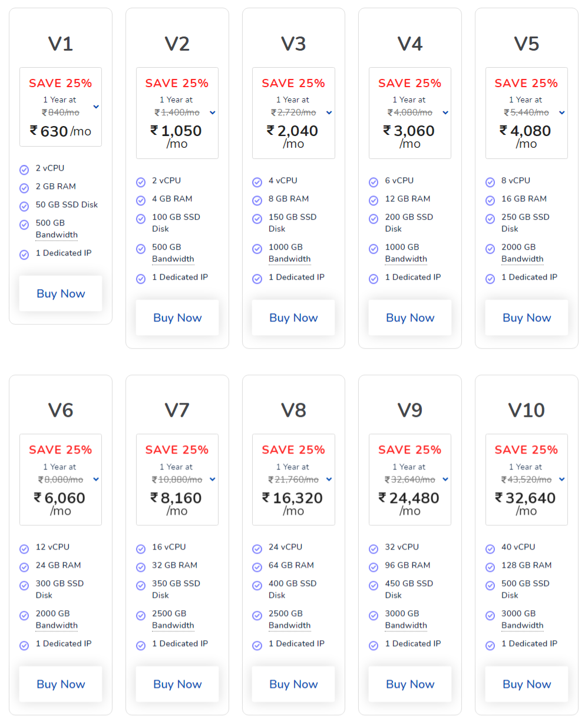Buy the V1 plan now
The width and height of the screenshot is (588, 725).
click(61, 293)
